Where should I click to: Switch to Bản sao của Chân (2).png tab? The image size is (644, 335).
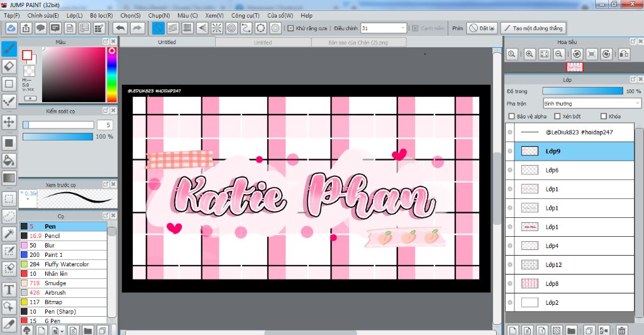point(358,42)
